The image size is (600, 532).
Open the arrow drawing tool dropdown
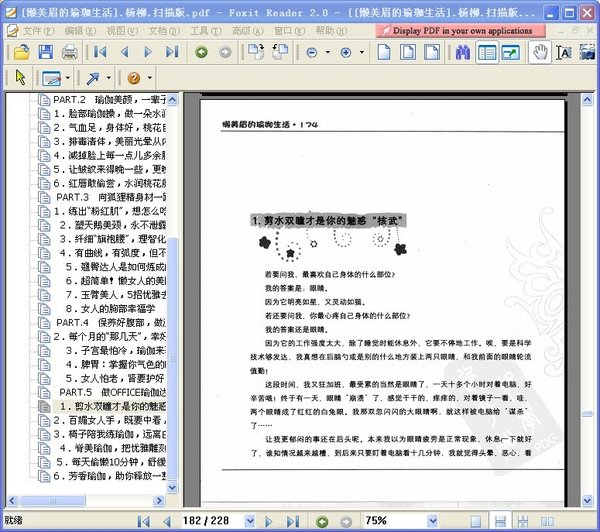[x=109, y=78]
